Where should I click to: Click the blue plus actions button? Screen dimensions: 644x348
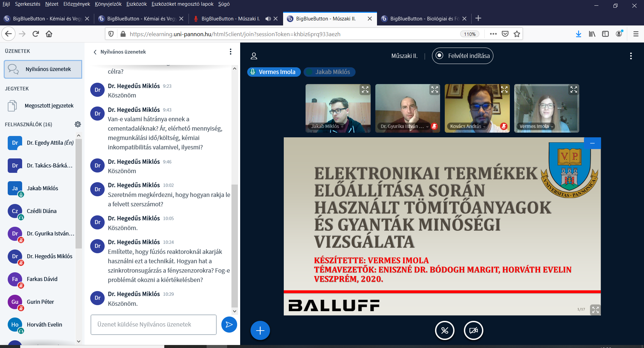click(260, 331)
